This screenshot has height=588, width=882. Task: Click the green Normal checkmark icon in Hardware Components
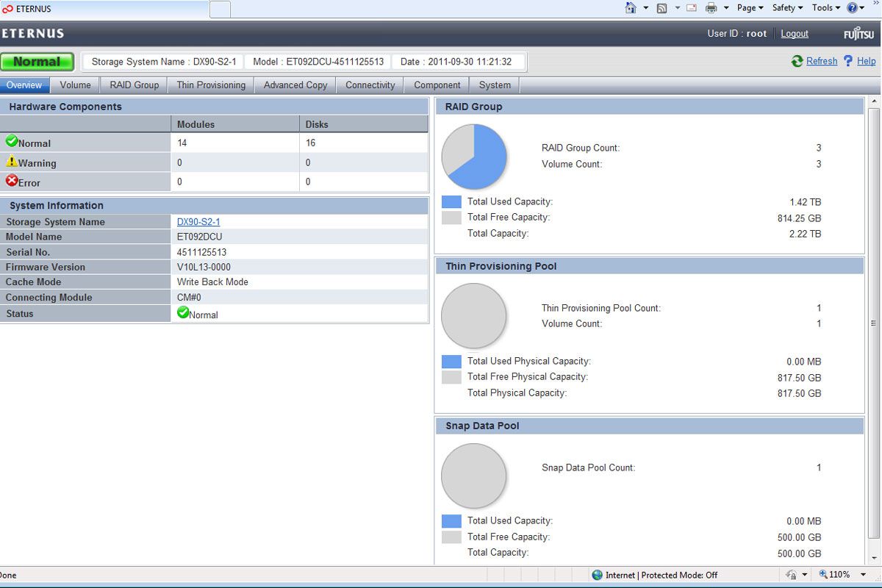click(x=12, y=141)
